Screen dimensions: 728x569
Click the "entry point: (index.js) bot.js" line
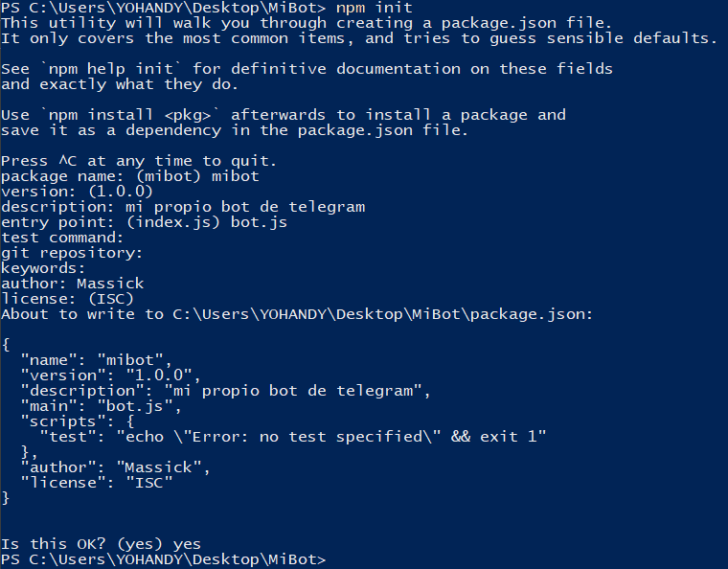[145, 222]
